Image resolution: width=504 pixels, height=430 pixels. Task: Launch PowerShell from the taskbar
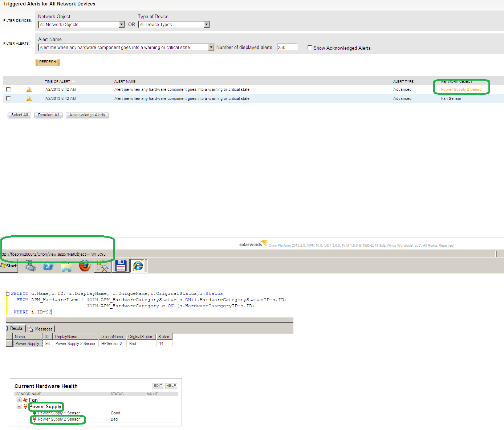coord(48,266)
